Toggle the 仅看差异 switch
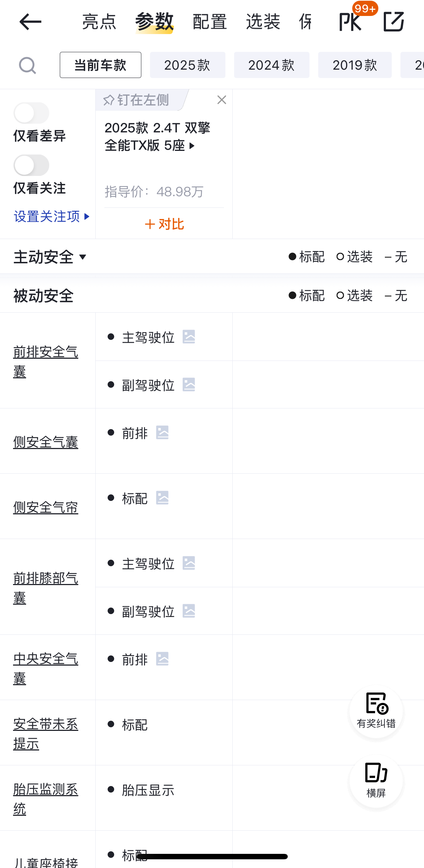This screenshot has width=424, height=868. (32, 113)
